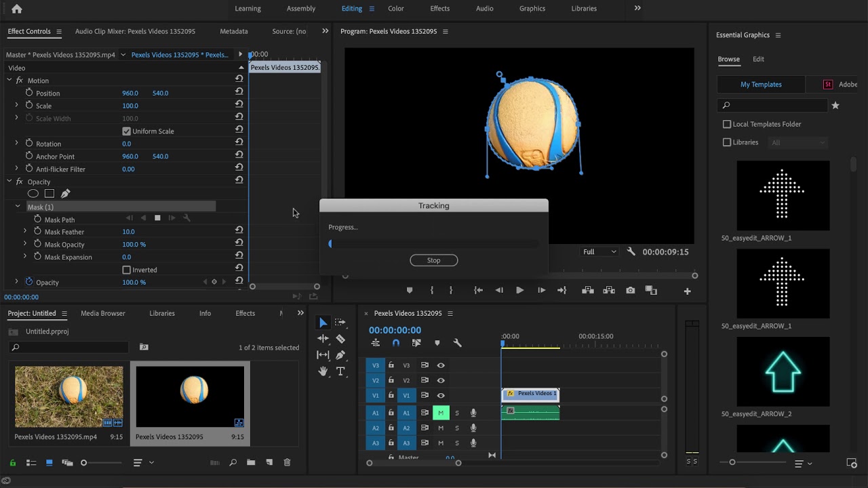Reset the Mask Feather parameter
868x488 pixels.
[x=239, y=231]
